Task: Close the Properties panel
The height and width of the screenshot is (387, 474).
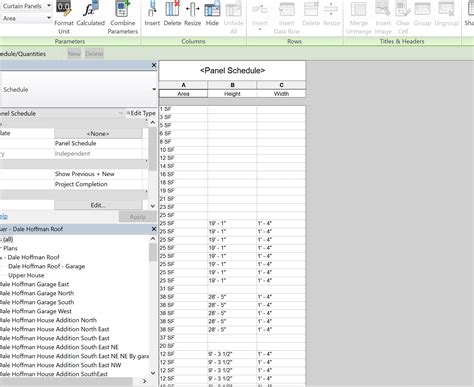Action: 154,65
